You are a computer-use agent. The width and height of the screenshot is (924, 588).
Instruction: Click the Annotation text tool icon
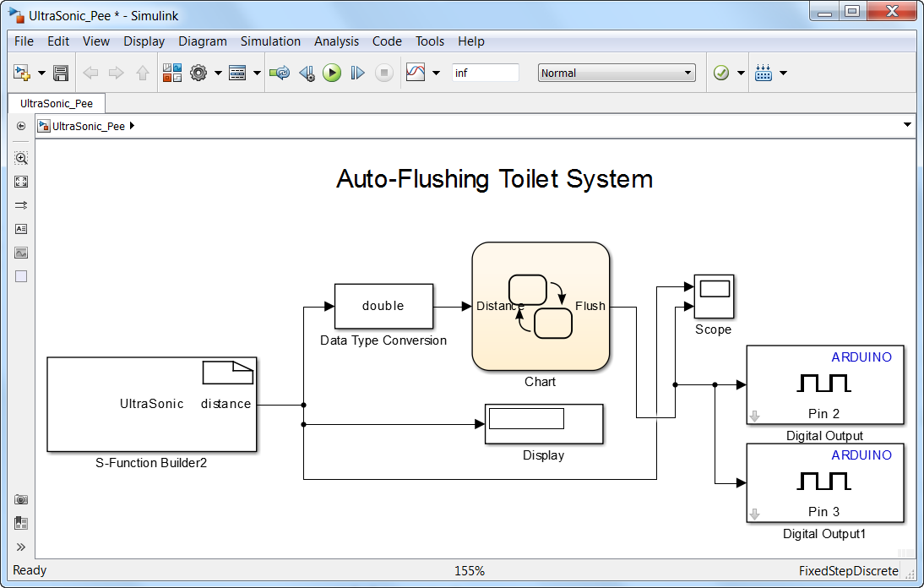[x=21, y=229]
